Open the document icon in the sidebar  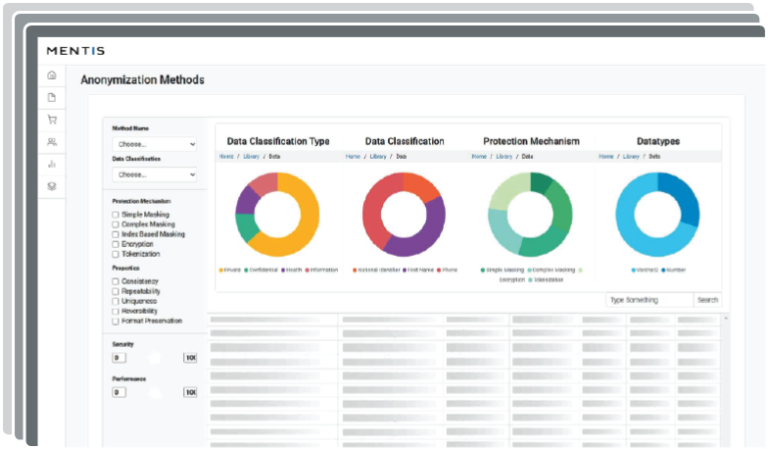[52, 97]
